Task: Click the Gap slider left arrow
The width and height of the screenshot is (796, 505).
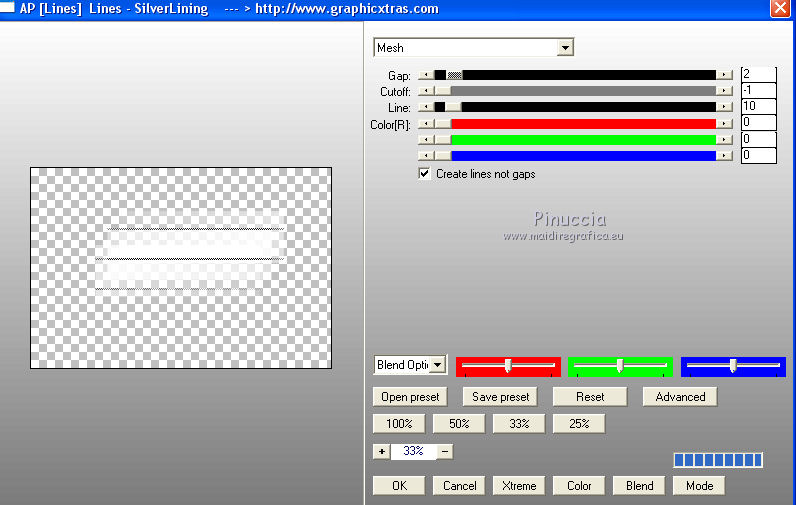Action: coord(426,75)
